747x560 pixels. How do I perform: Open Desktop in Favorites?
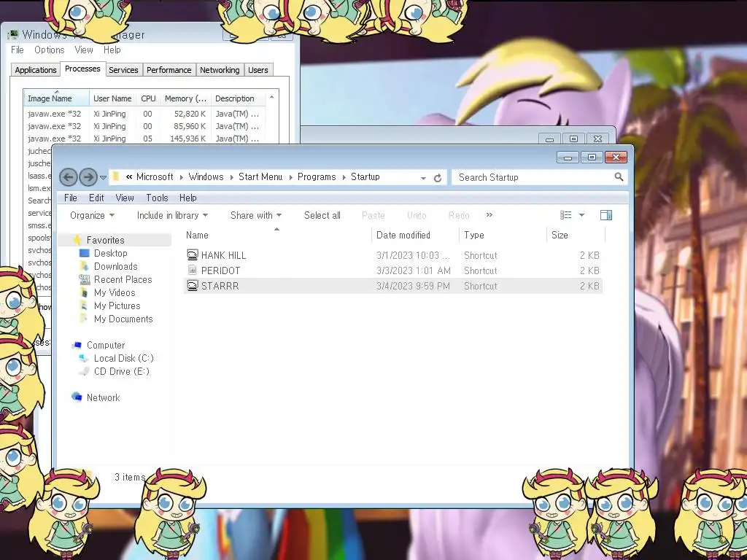(x=111, y=253)
